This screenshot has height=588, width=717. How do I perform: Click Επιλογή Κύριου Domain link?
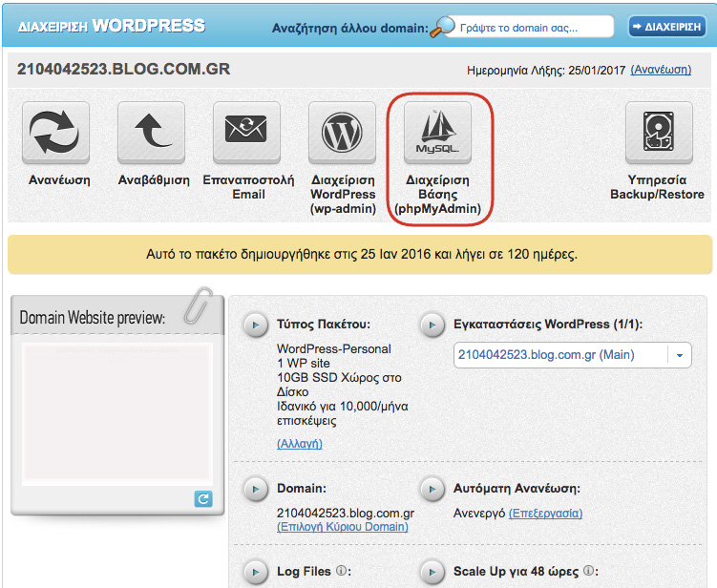click(343, 527)
